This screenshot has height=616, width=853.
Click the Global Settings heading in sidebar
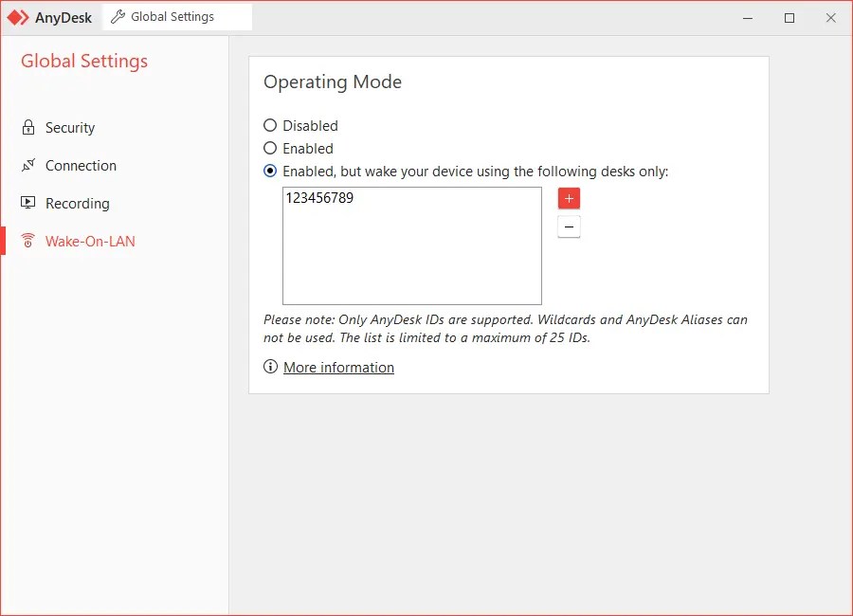point(83,61)
